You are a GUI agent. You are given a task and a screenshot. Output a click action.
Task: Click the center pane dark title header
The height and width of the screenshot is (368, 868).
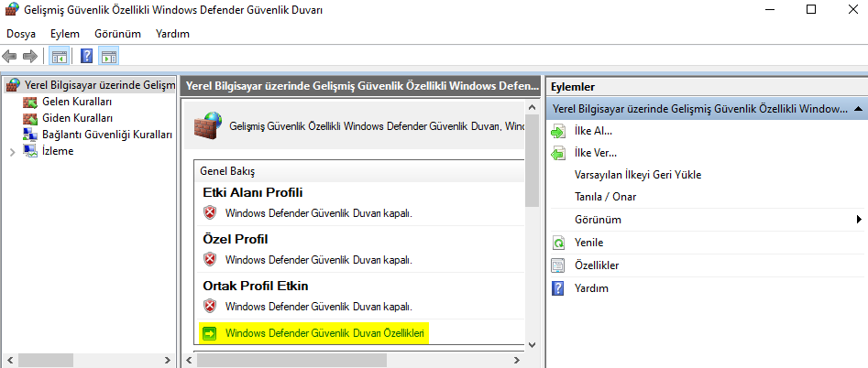tap(360, 86)
